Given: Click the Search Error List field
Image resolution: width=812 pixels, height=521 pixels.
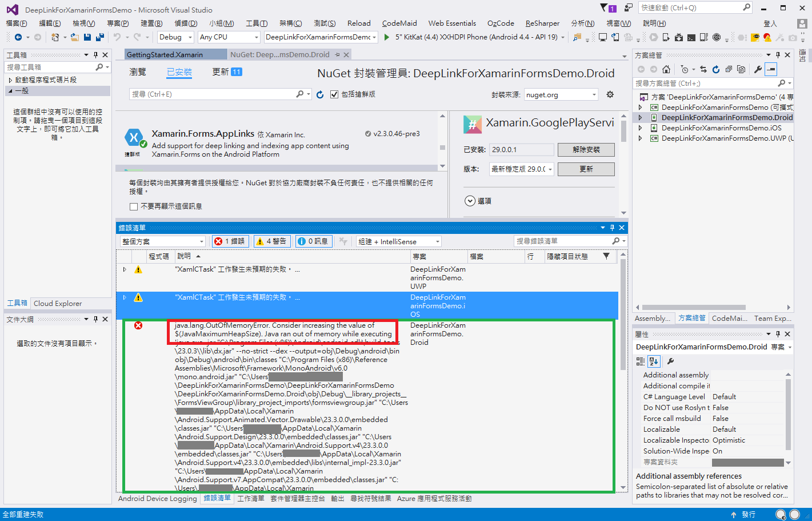Looking at the screenshot, I should pos(570,241).
